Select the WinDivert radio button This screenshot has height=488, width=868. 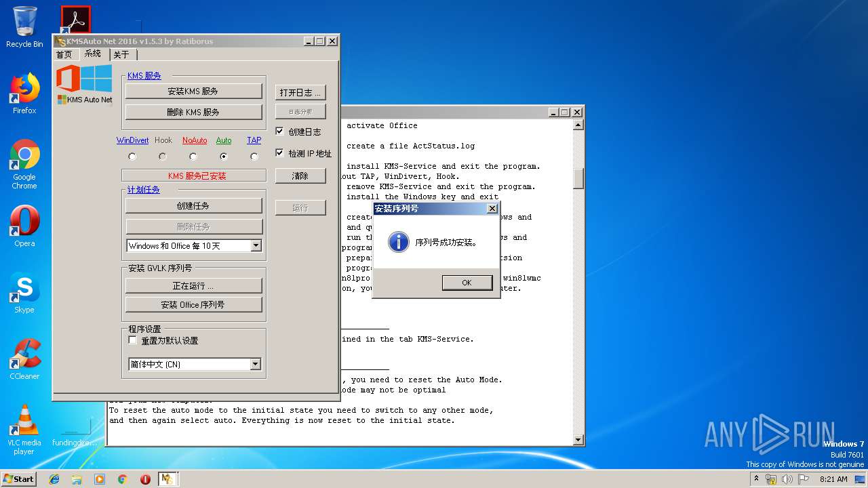click(x=132, y=157)
